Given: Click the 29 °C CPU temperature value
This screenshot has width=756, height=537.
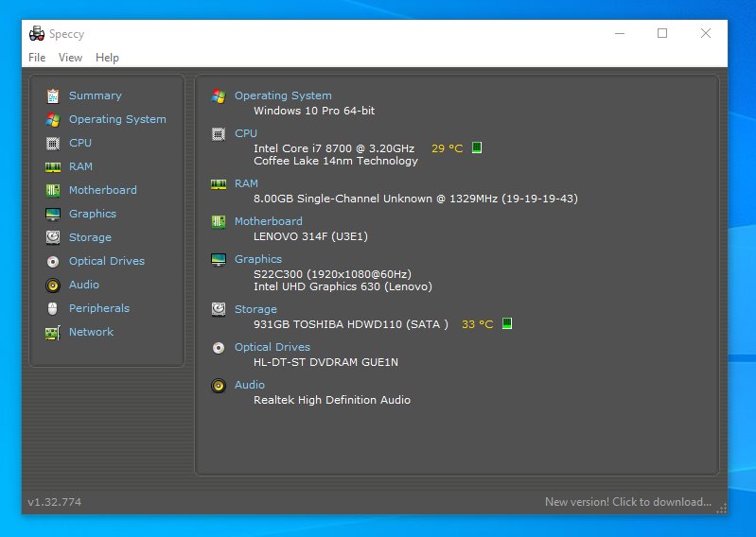Looking at the screenshot, I should click(x=447, y=147).
